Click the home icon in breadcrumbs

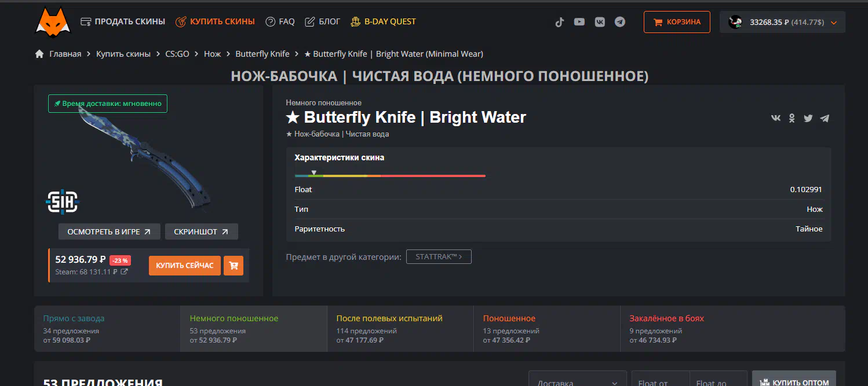[x=39, y=54]
